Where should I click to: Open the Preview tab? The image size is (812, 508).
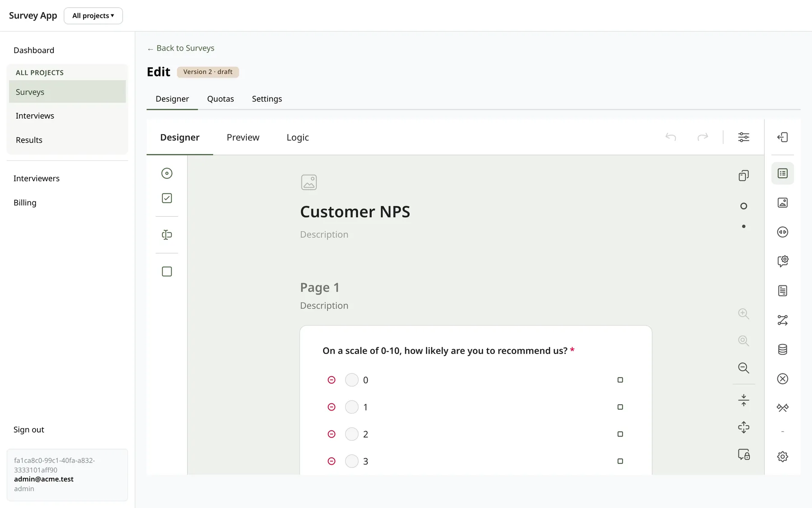[243, 137]
